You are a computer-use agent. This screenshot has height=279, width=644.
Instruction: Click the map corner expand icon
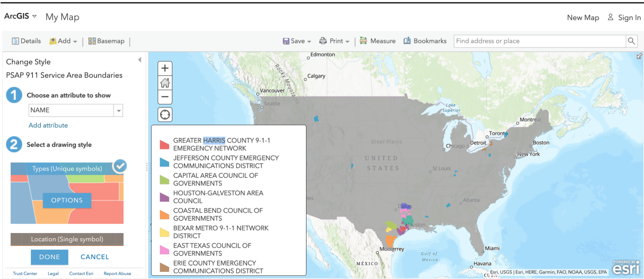[x=639, y=56]
